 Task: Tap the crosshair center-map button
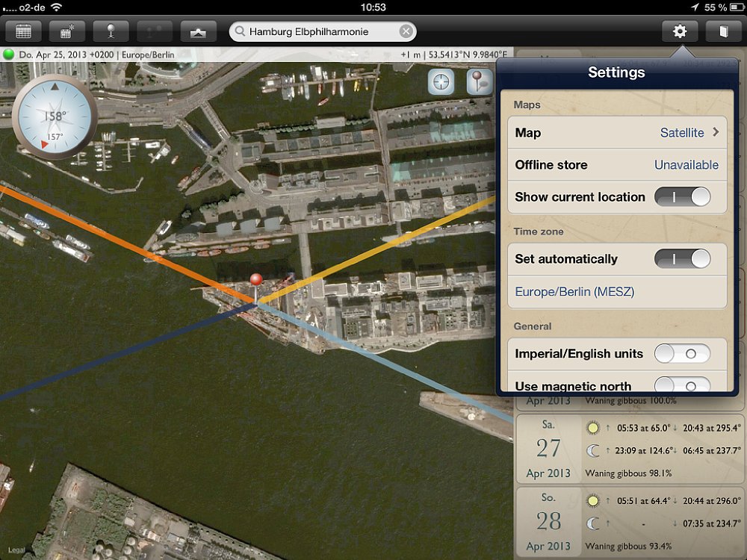pyautogui.click(x=441, y=82)
